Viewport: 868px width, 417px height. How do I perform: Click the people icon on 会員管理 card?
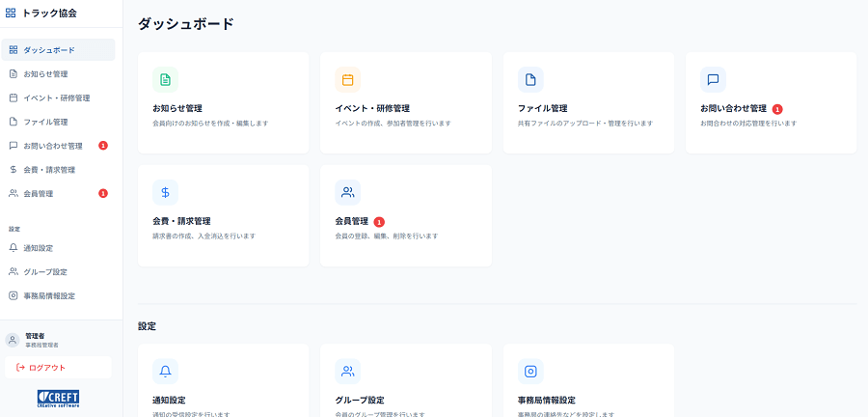click(347, 192)
